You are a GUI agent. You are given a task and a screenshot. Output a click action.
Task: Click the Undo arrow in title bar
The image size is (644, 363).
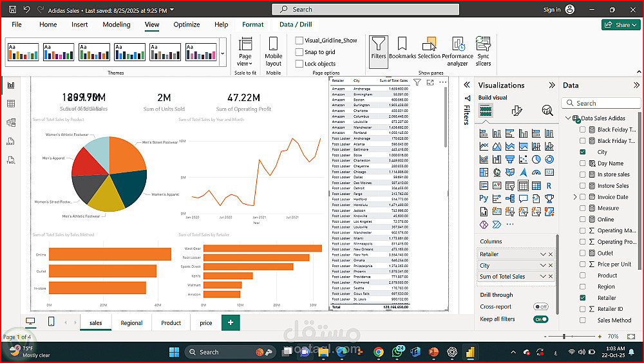26,10
